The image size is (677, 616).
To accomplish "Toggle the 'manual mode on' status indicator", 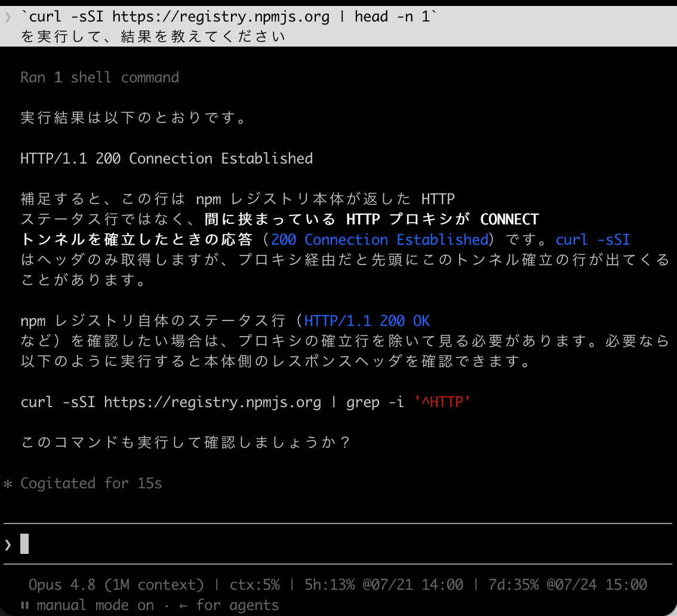I will click(x=95, y=605).
